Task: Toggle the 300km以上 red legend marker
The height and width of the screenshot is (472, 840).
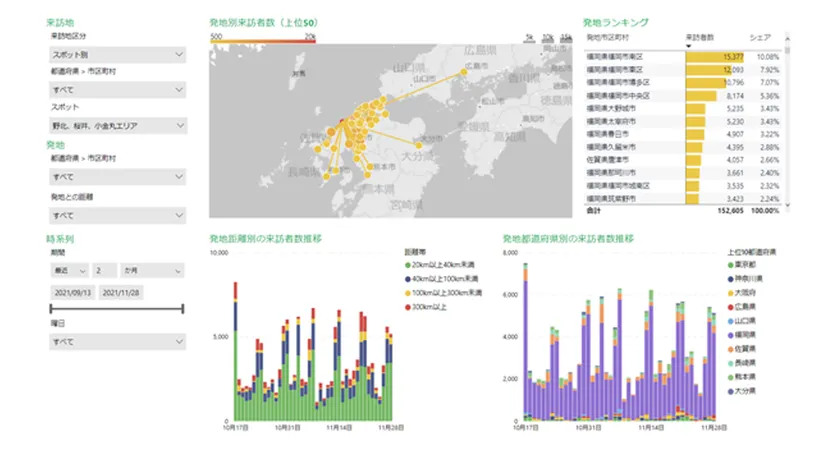Action: [x=408, y=308]
